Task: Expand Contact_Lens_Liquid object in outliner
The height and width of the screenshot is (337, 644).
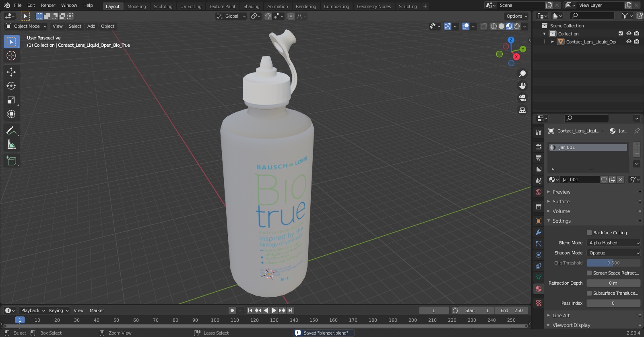Action: tap(553, 41)
